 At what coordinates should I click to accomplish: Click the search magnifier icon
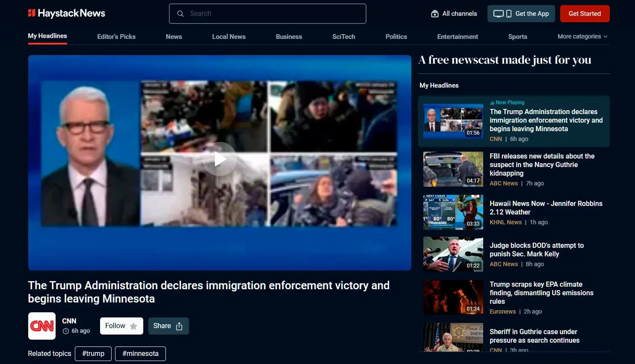(x=180, y=14)
